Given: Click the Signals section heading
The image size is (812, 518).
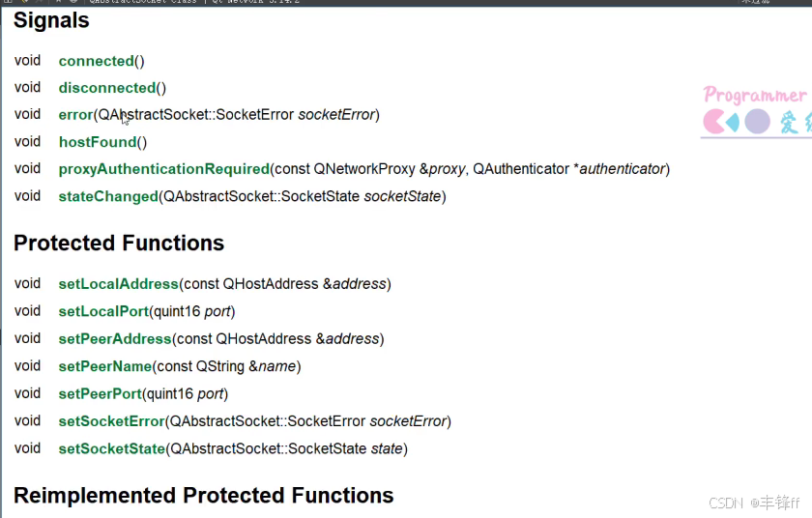Looking at the screenshot, I should click(x=51, y=20).
